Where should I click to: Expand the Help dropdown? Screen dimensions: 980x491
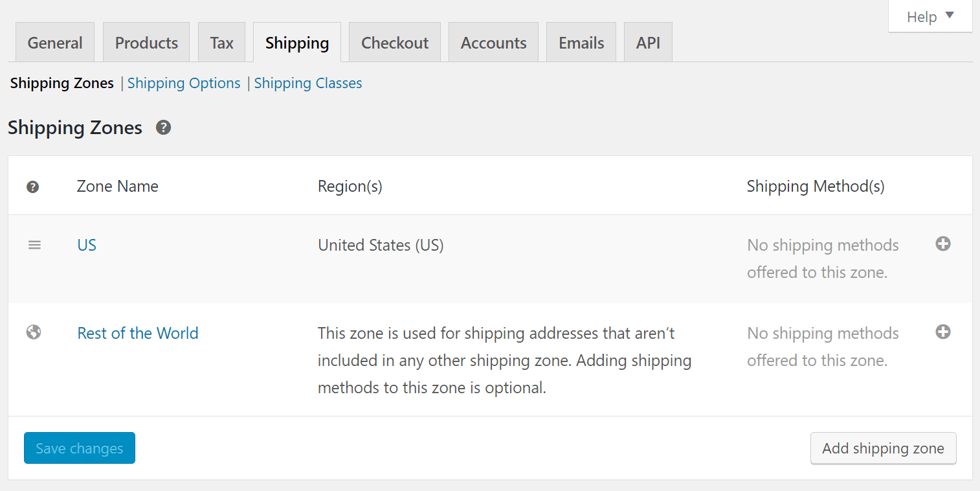(930, 17)
